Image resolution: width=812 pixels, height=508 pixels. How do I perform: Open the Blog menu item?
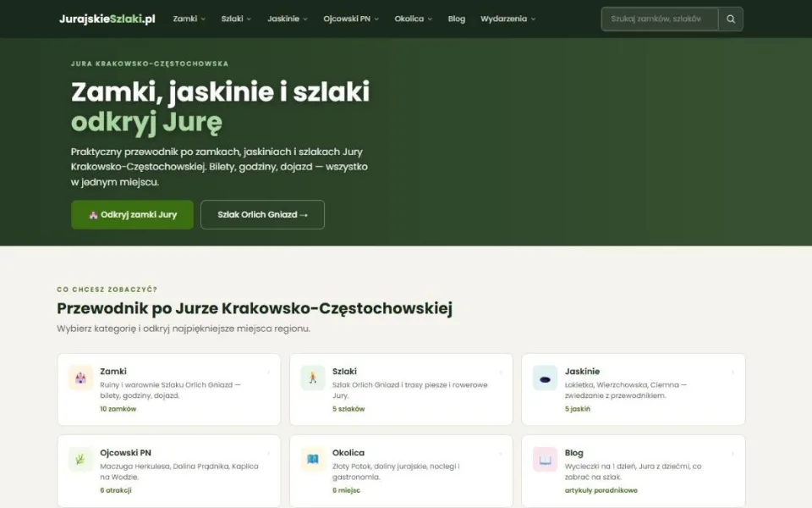(456, 19)
